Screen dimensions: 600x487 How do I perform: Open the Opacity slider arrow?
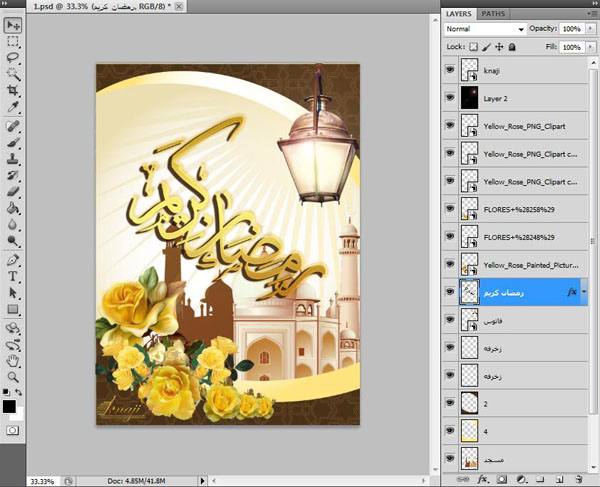point(588,30)
